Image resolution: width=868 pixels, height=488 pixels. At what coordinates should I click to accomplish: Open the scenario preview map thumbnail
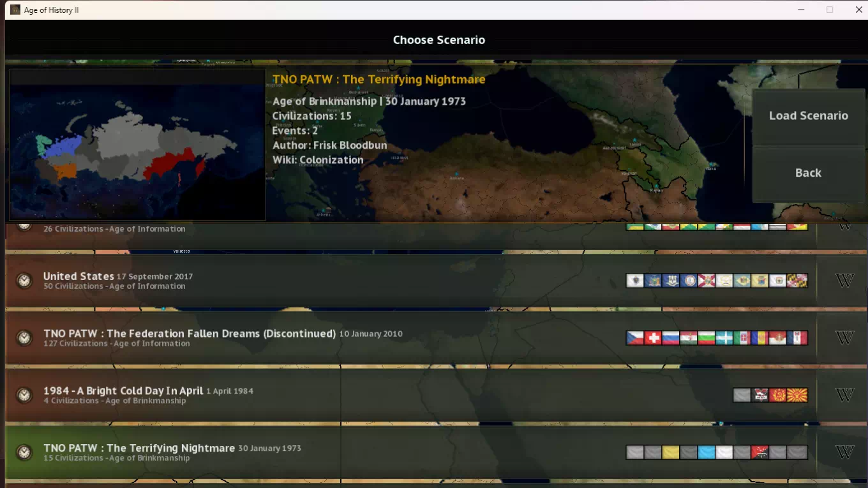pos(137,144)
